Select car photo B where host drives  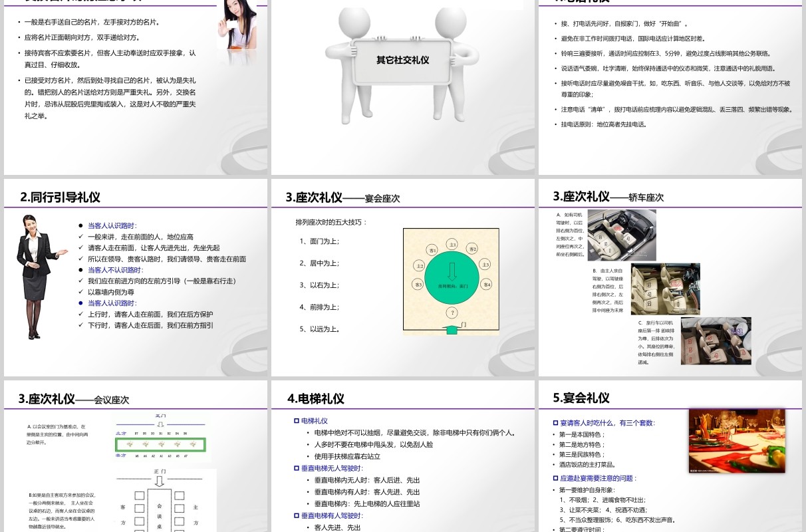[x=665, y=289]
